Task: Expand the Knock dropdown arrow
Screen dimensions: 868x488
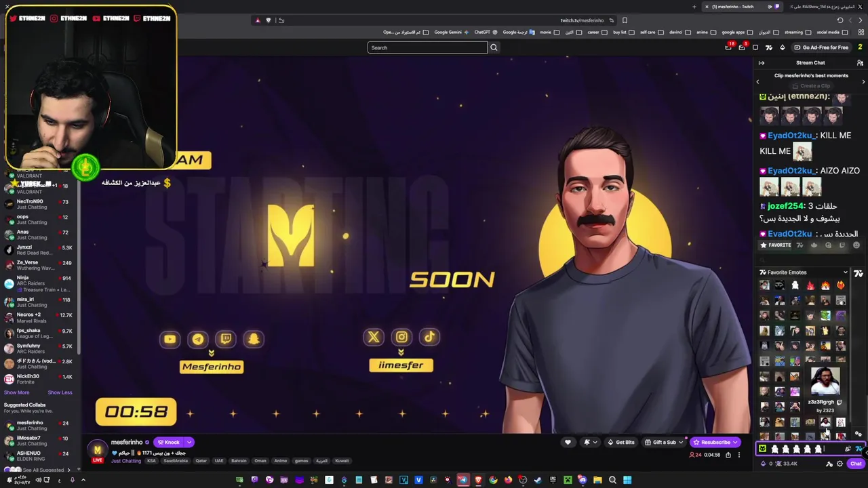Action: click(x=189, y=443)
